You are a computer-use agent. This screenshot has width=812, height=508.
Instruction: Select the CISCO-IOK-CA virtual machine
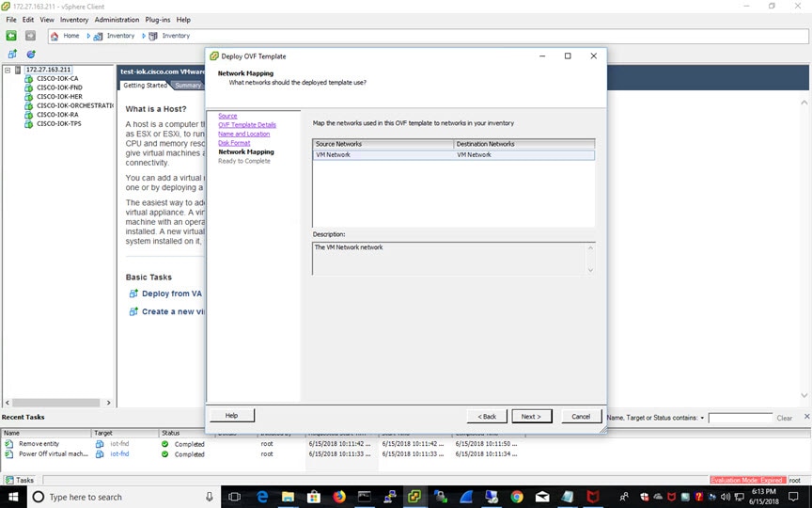point(57,78)
